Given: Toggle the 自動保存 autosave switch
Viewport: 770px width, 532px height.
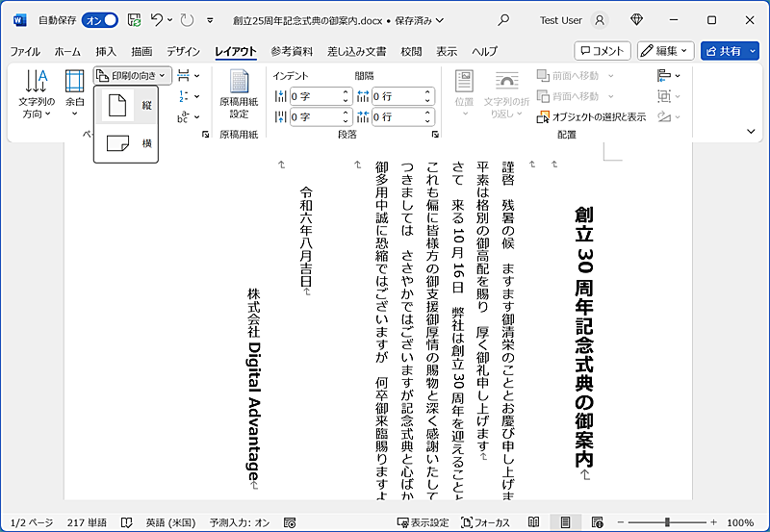Looking at the screenshot, I should 99,19.
